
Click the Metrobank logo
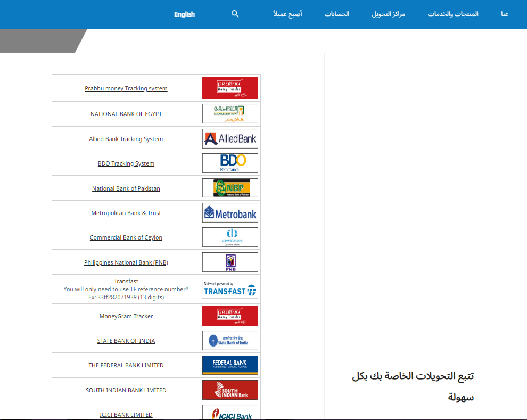pyautogui.click(x=230, y=213)
